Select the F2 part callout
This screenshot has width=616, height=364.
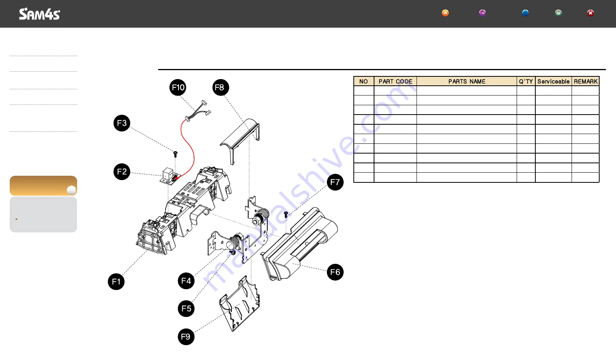122,172
